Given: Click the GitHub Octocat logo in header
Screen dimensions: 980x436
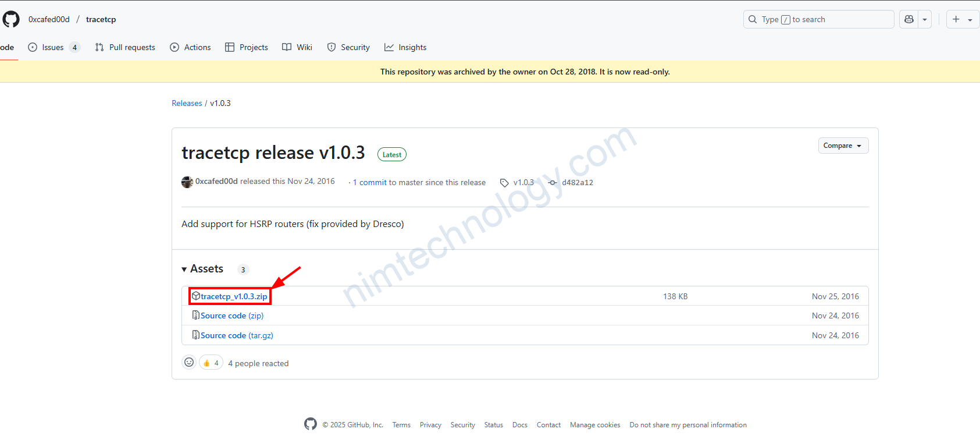Looking at the screenshot, I should coord(11,19).
